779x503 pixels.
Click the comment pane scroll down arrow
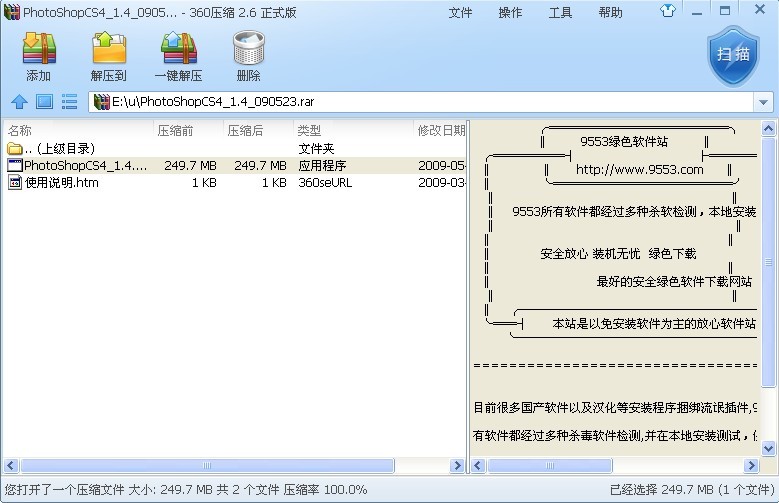click(768, 448)
